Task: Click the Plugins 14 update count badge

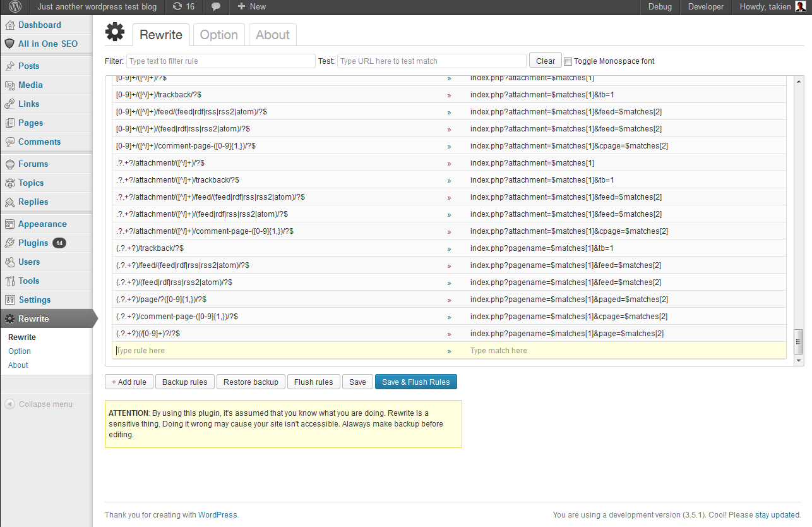Action: tap(59, 243)
